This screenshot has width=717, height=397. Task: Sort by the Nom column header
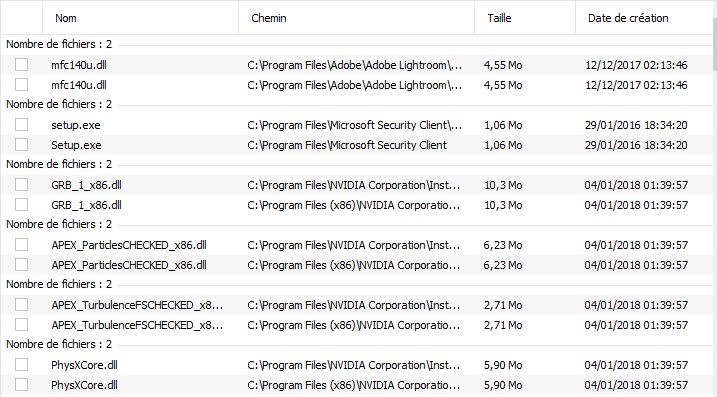140,18
